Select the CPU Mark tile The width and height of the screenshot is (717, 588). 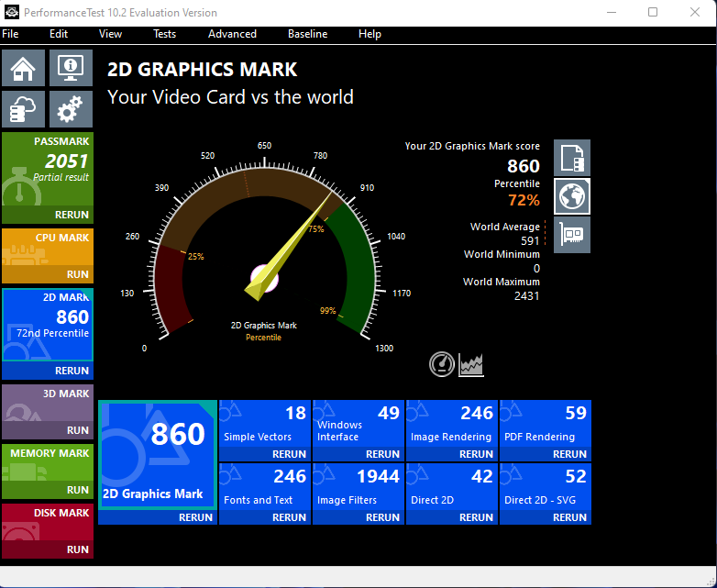coord(48,247)
